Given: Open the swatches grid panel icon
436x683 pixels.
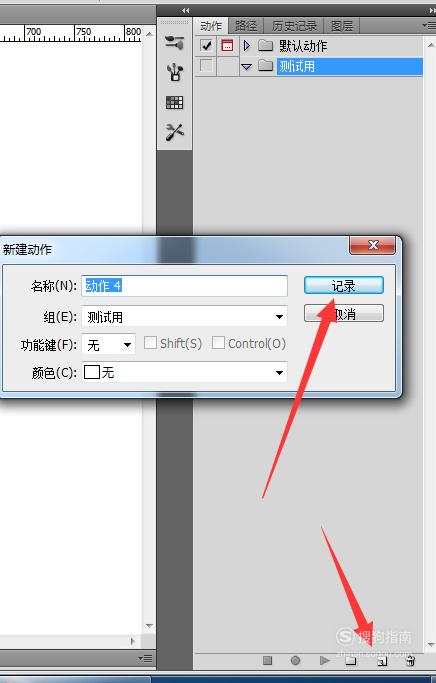Looking at the screenshot, I should 175,103.
